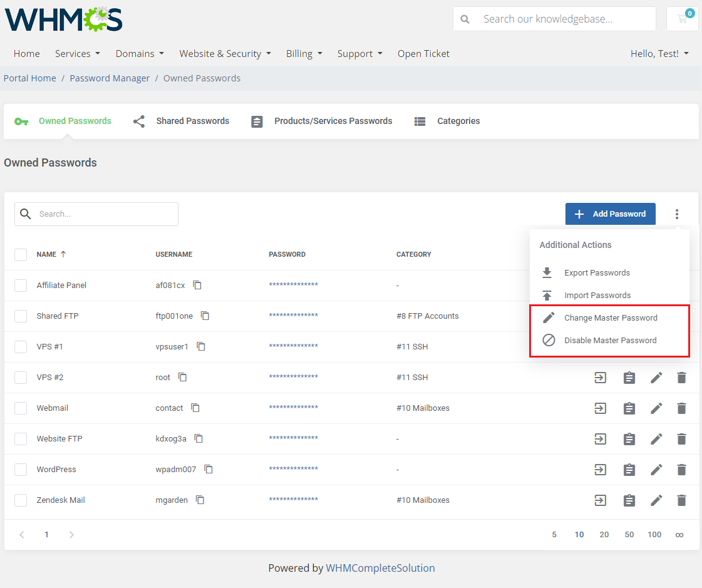
Task: Select the Owned Passwords tab
Action: coord(63,121)
